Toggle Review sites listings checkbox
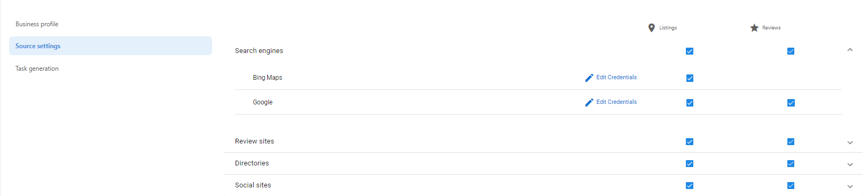Screen dimensions: 868x196 (x=690, y=142)
